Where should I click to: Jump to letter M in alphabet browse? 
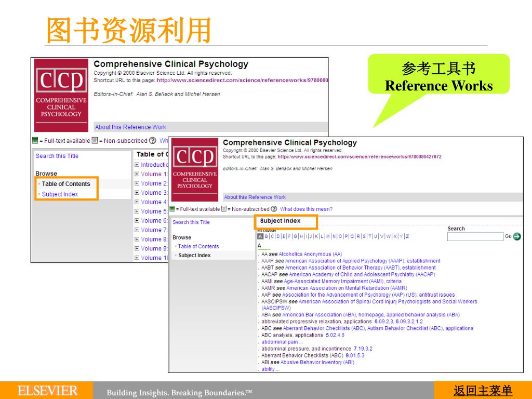pos(328,236)
